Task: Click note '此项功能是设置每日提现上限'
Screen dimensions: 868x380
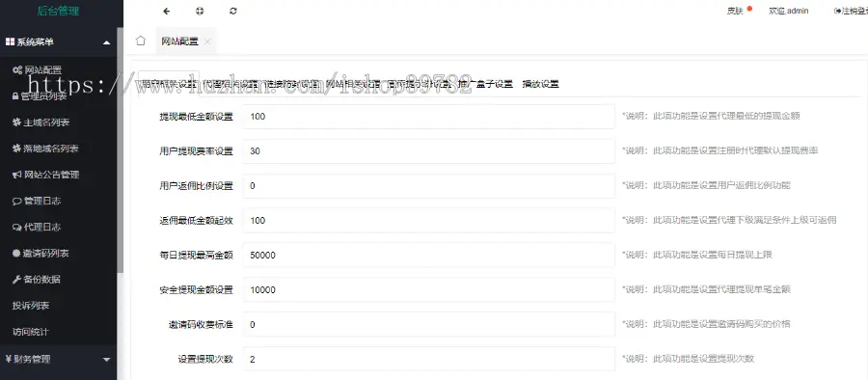Action: click(713, 256)
